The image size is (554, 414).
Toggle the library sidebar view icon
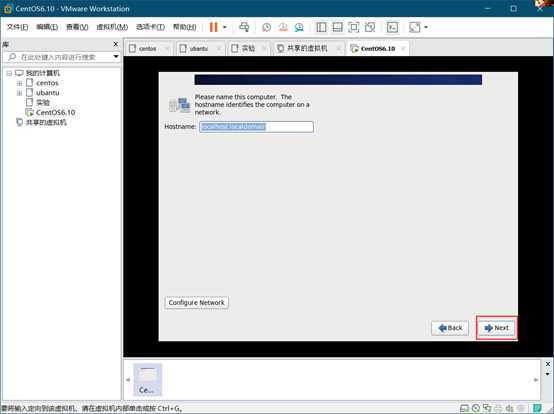[321, 27]
